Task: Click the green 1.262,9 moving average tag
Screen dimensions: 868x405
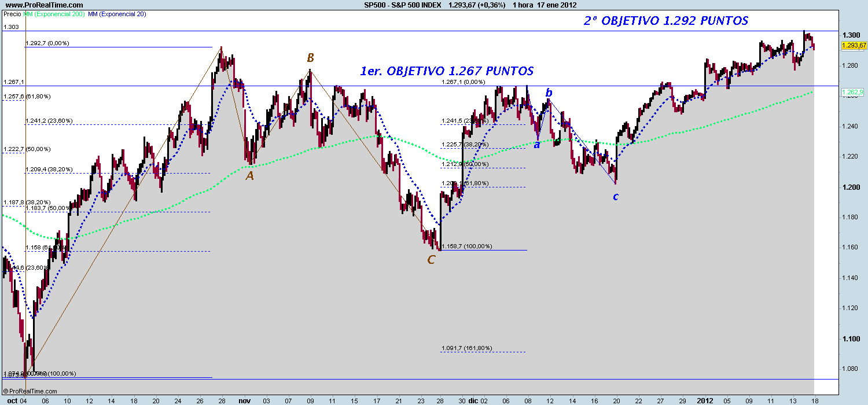Action: tap(854, 92)
